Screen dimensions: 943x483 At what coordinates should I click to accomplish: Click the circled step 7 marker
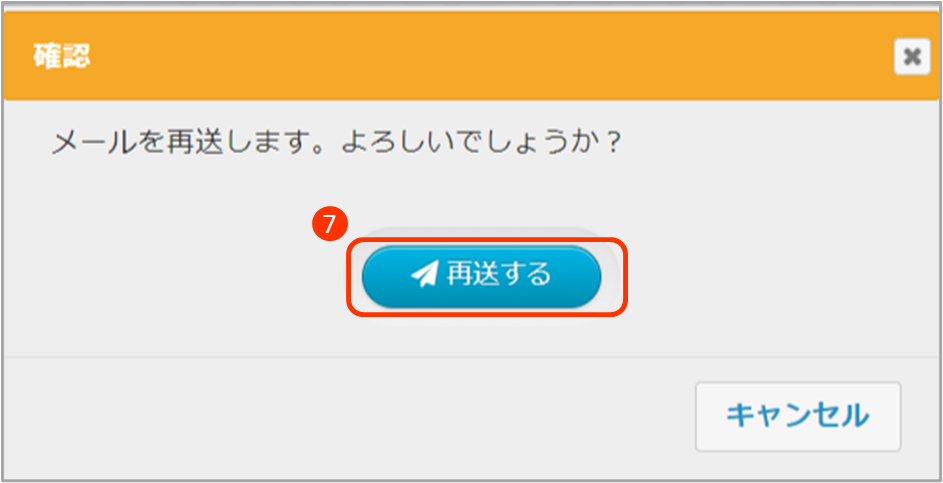click(330, 224)
